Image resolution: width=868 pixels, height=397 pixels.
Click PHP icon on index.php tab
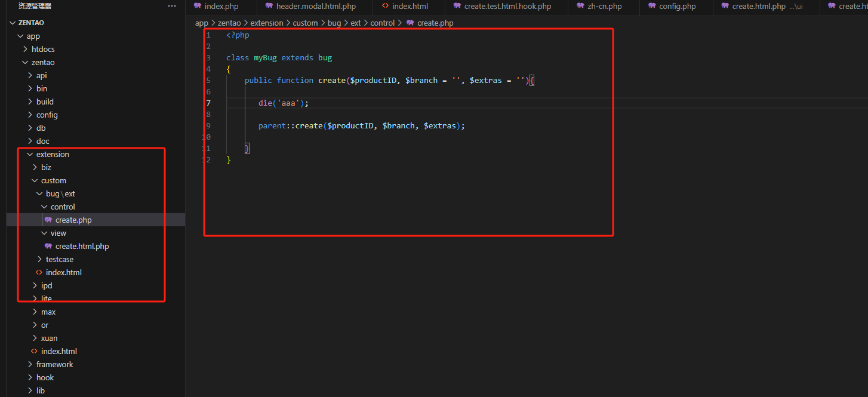[x=197, y=6]
